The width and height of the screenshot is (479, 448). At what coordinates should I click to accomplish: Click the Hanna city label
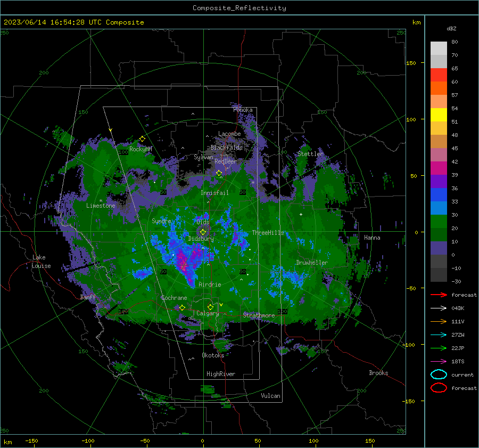click(x=372, y=238)
